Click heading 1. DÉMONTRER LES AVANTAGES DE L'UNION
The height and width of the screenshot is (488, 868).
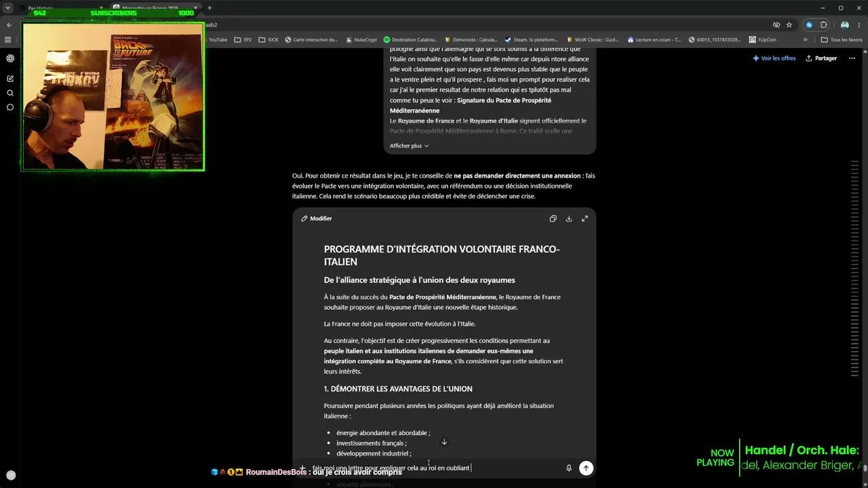[398, 389]
